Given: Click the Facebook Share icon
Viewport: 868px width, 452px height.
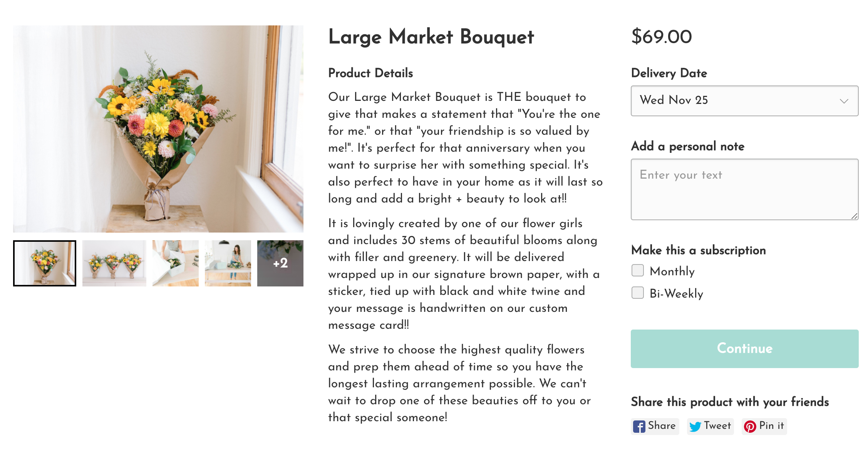Looking at the screenshot, I should pos(639,427).
